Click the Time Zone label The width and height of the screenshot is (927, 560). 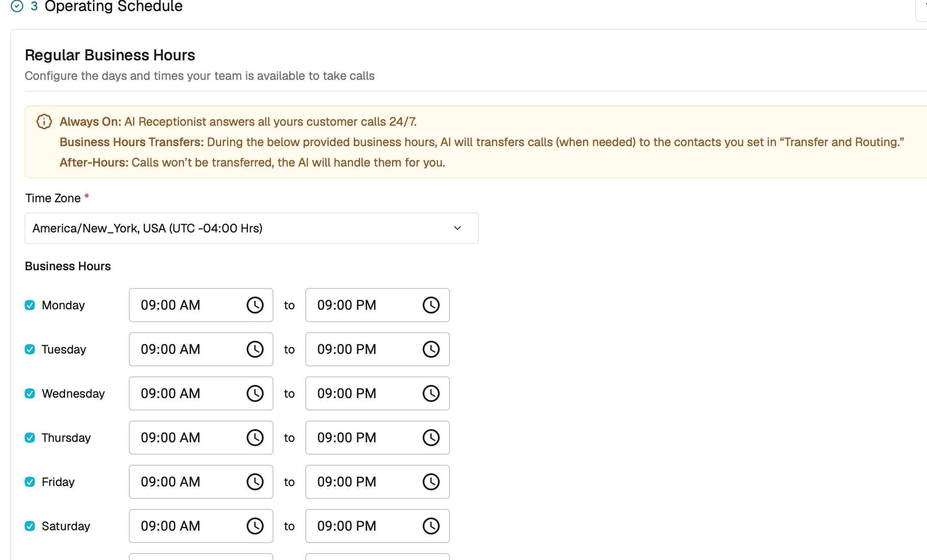53,198
